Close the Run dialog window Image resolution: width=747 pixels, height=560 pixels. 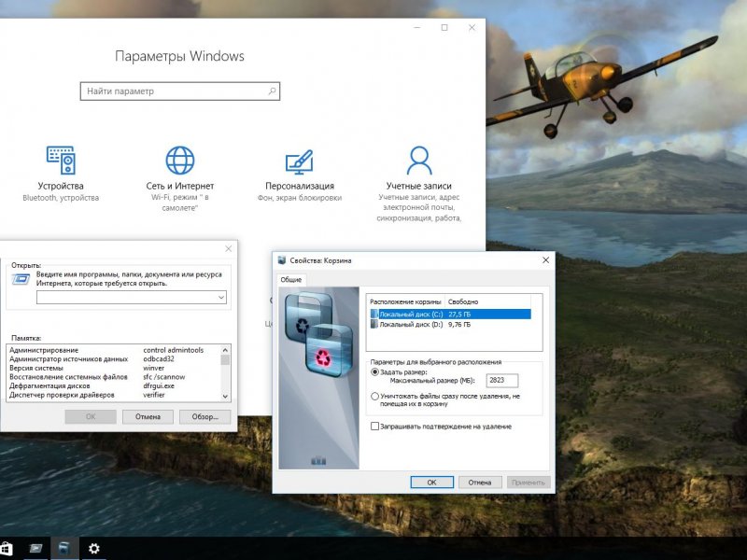point(228,248)
